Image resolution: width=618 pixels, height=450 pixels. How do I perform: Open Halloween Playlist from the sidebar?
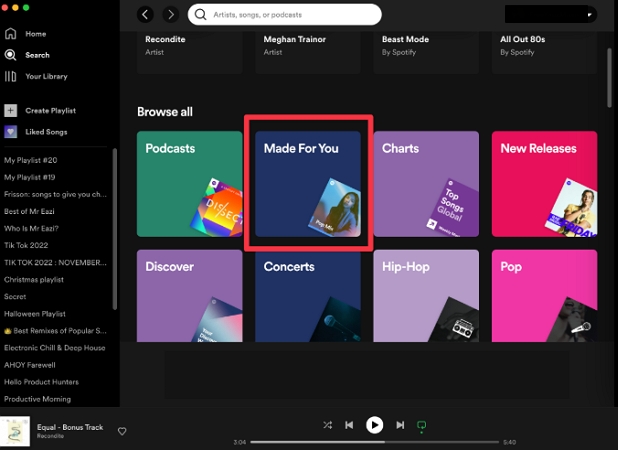coord(36,313)
